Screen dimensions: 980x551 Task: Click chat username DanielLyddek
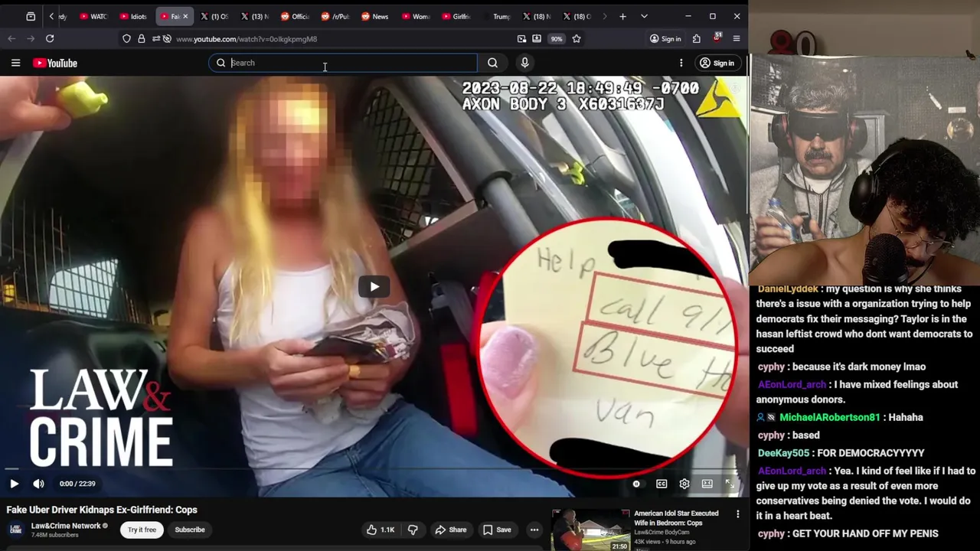point(788,289)
